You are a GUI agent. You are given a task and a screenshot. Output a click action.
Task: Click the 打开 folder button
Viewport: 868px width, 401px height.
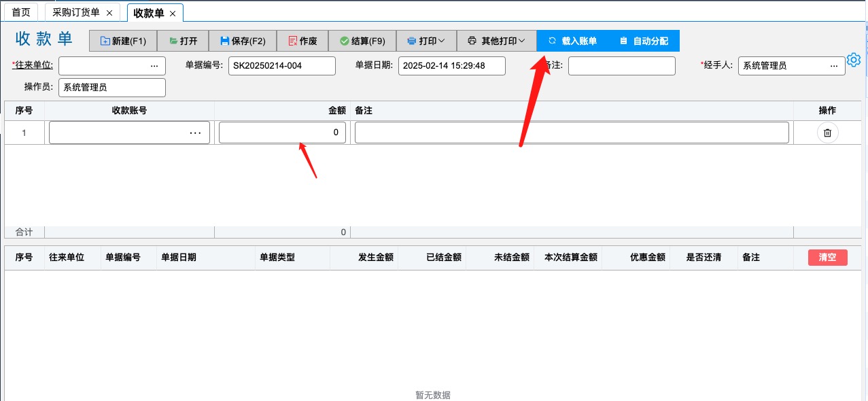(183, 41)
